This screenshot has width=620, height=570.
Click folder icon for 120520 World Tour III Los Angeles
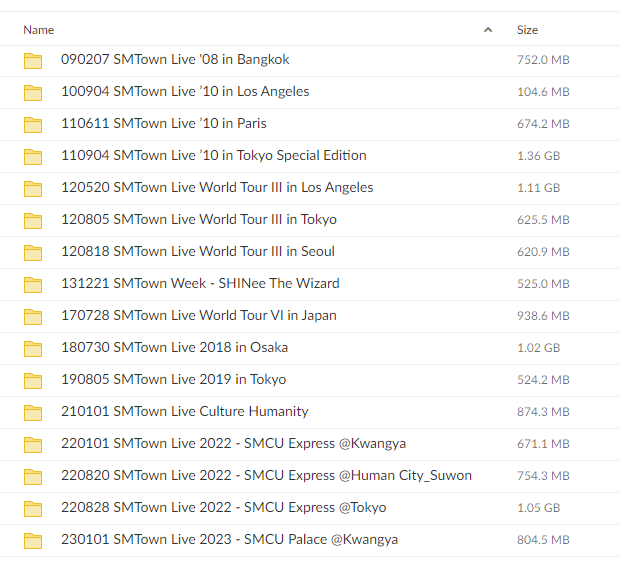(x=33, y=189)
